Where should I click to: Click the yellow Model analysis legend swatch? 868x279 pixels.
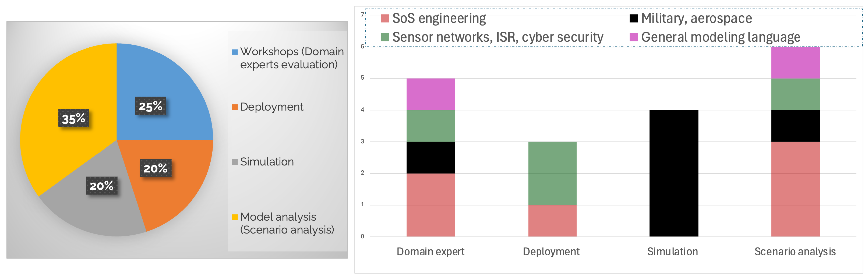click(x=235, y=217)
